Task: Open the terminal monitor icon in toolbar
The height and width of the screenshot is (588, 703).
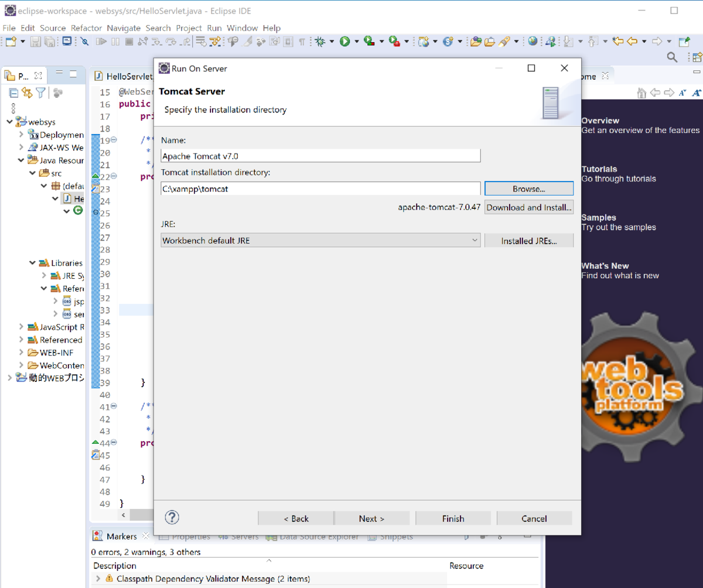Action: pos(67,41)
